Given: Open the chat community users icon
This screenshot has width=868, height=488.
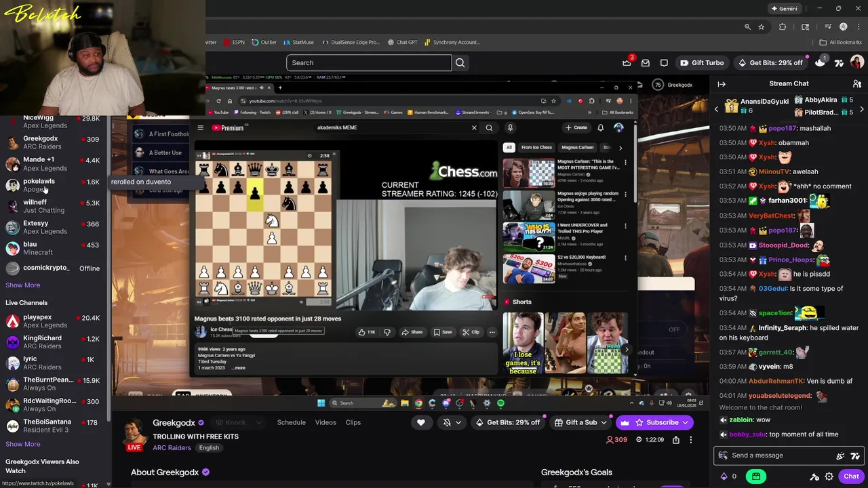Looking at the screenshot, I should pos(857,83).
